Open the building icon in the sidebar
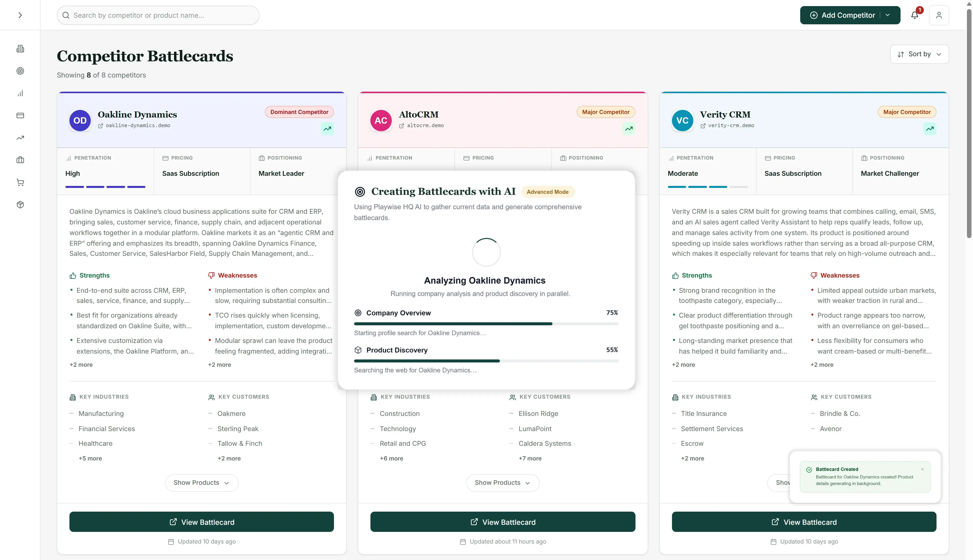Screen dimensions: 973x560 20,49
